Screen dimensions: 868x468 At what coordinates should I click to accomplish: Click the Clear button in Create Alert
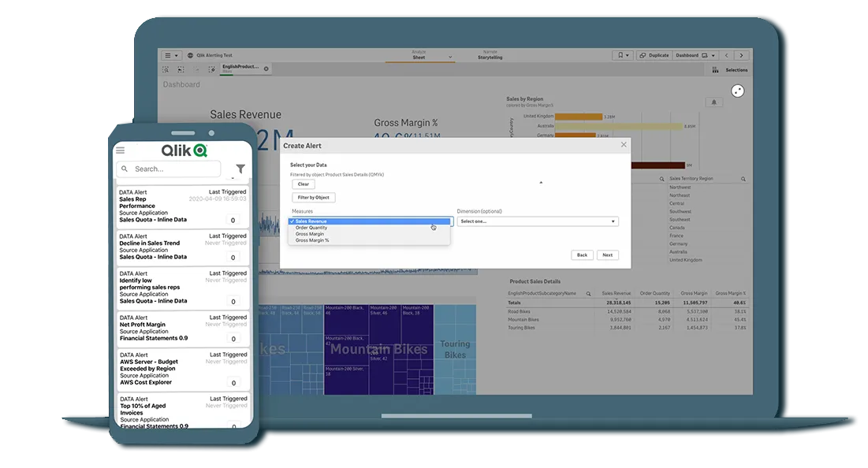tap(304, 184)
